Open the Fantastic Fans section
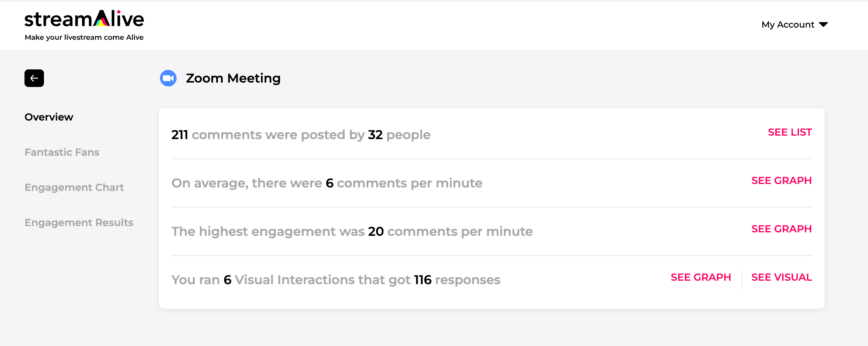The image size is (868, 346). [x=62, y=152]
